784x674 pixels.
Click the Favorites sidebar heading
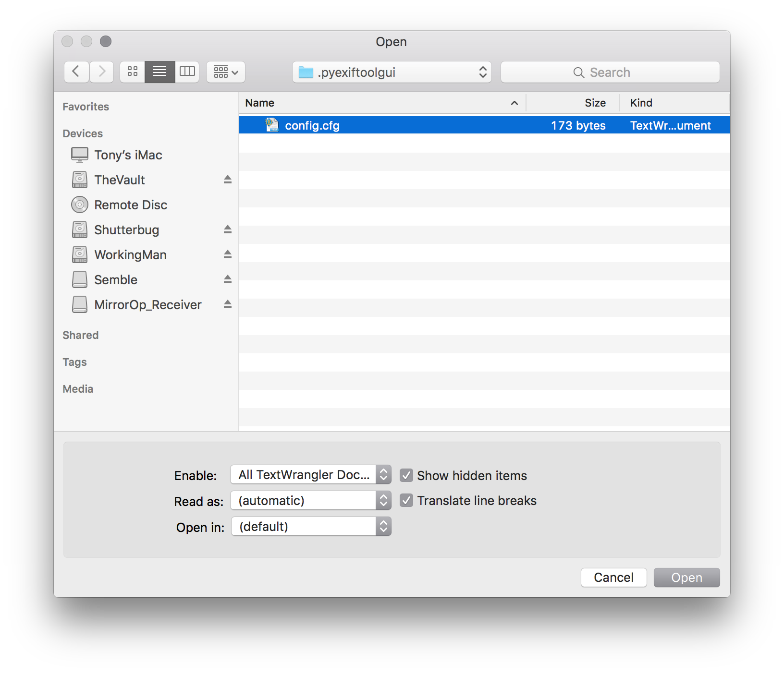click(x=86, y=107)
